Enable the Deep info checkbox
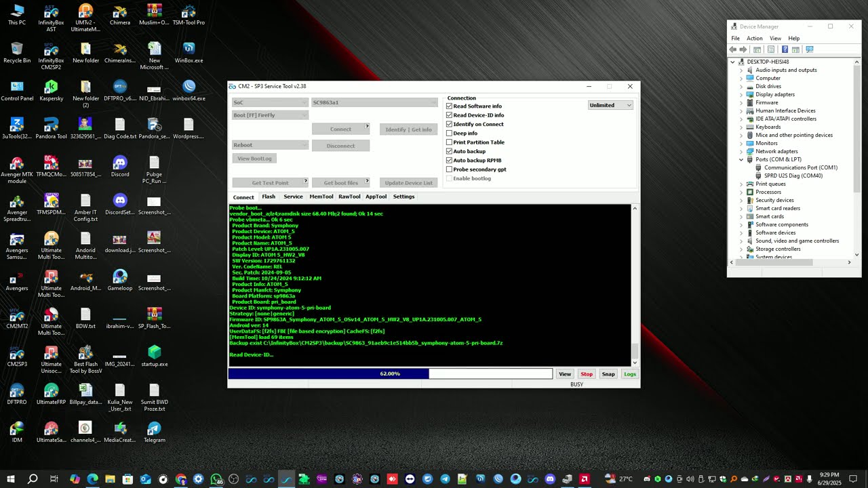 449,134
